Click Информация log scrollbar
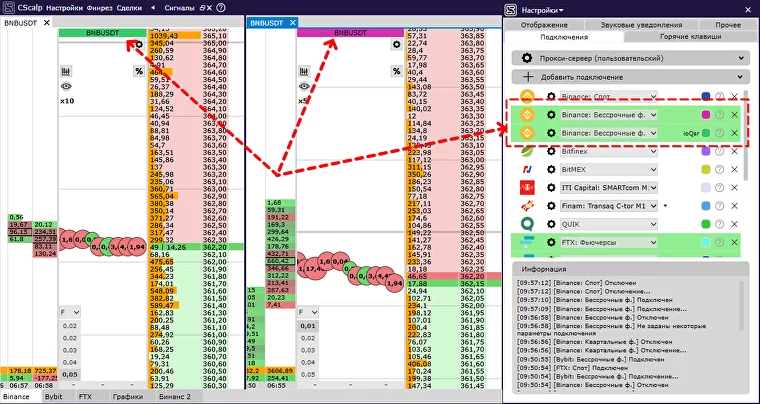Image resolution: width=760 pixels, height=404 pixels. [741, 304]
